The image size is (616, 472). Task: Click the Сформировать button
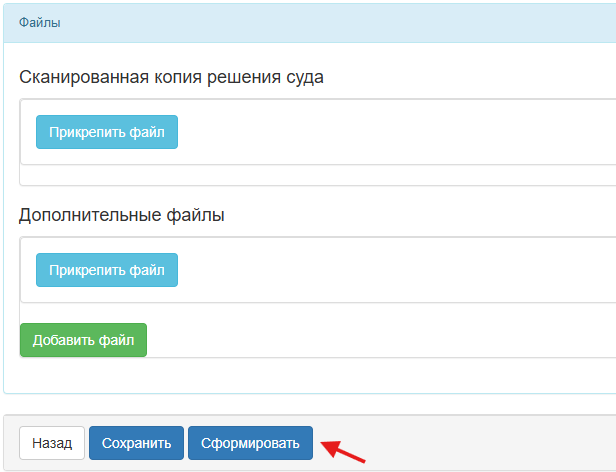[x=250, y=443]
